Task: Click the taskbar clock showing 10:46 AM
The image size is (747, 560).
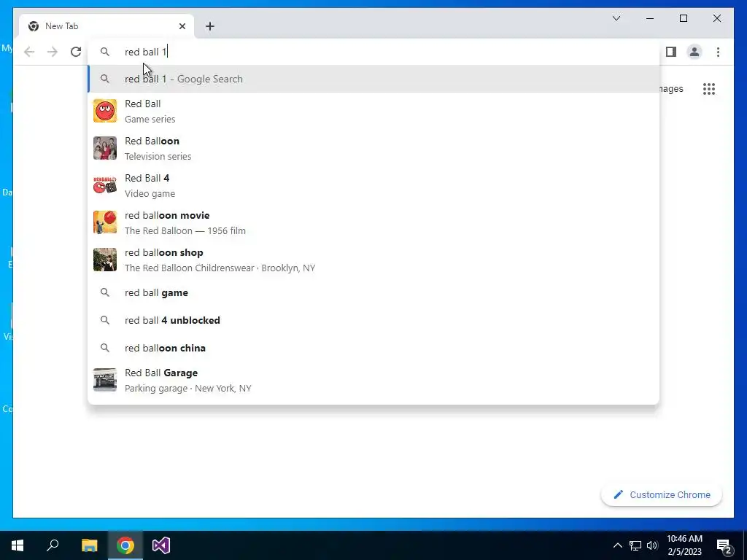Action: 684,545
